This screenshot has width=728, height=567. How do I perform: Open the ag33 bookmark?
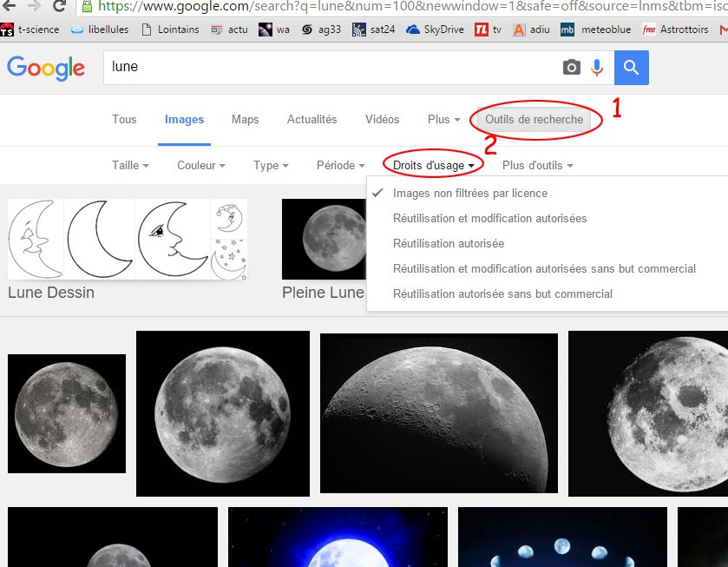point(321,30)
